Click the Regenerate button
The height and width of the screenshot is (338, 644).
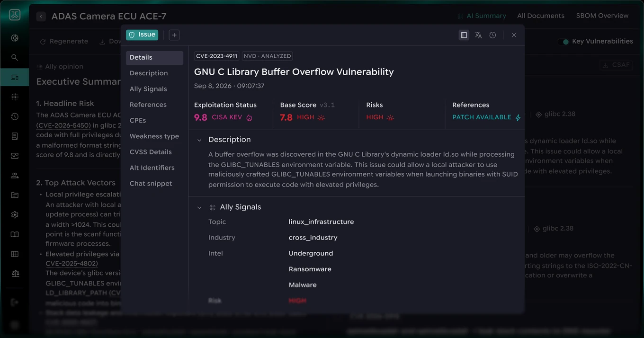[64, 42]
